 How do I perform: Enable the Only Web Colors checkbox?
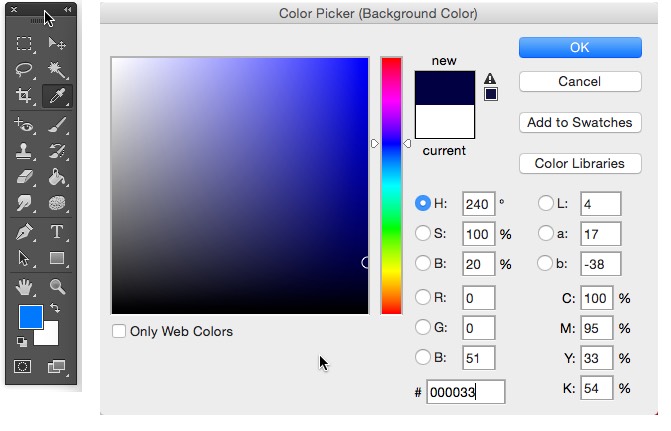120,331
